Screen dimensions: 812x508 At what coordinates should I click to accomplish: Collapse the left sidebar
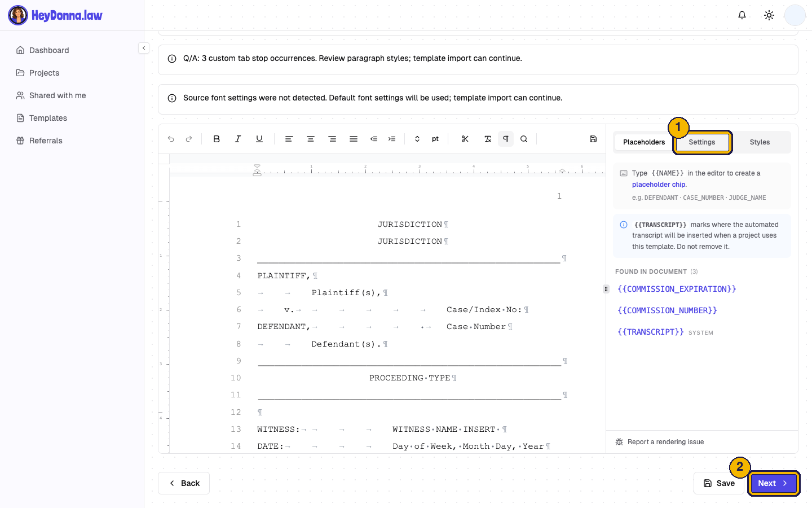point(144,48)
